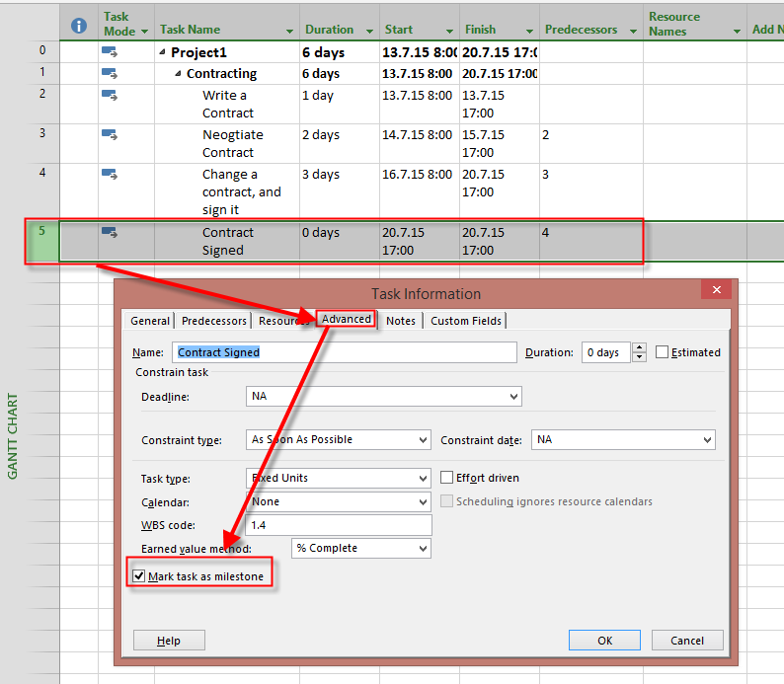Open the Constraint type dropdown

(x=422, y=440)
